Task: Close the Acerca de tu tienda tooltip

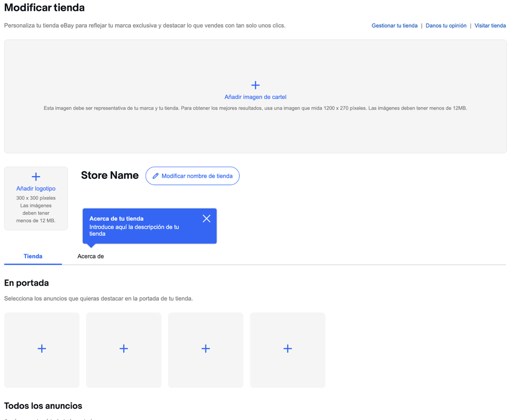Action: click(206, 219)
